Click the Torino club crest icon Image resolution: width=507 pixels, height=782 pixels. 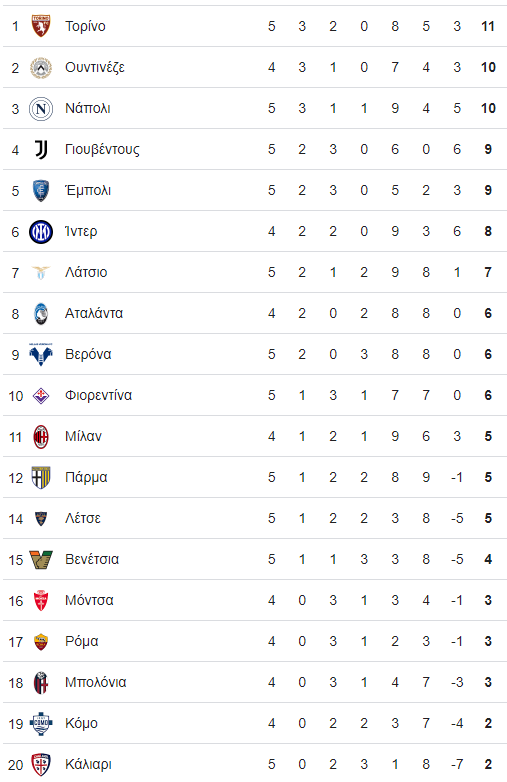pyautogui.click(x=41, y=26)
